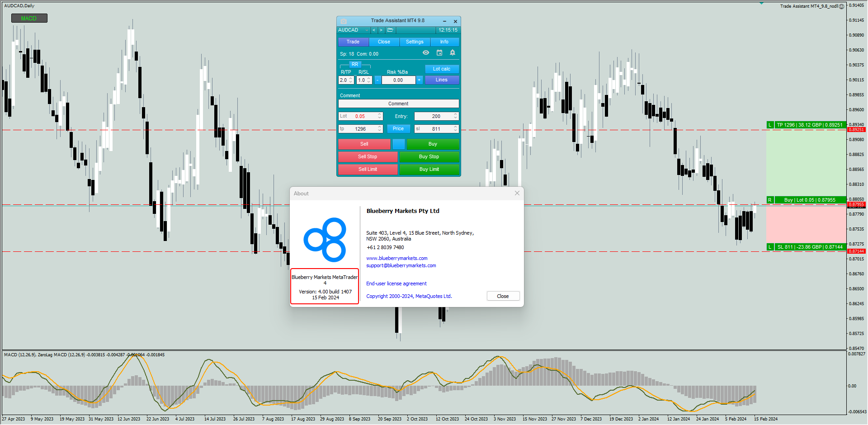Place a Buy Limit order
Image resolution: width=868 pixels, height=425 pixels.
coord(429,170)
